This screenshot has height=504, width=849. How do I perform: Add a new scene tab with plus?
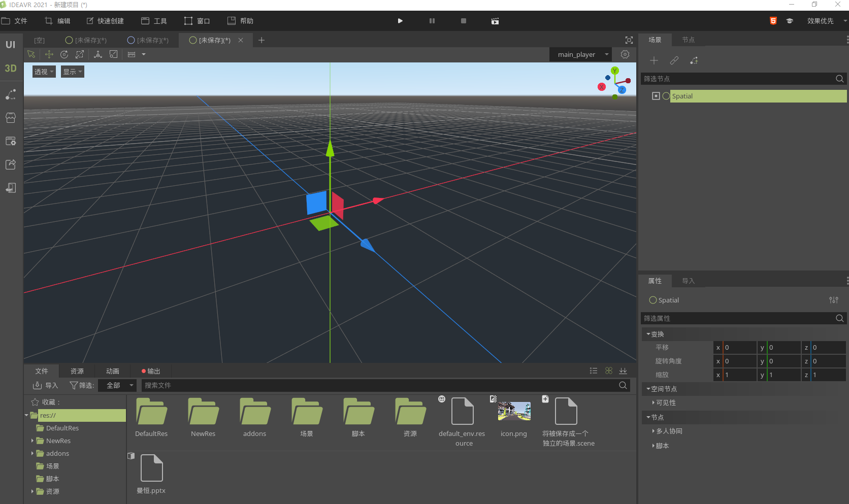tap(262, 40)
